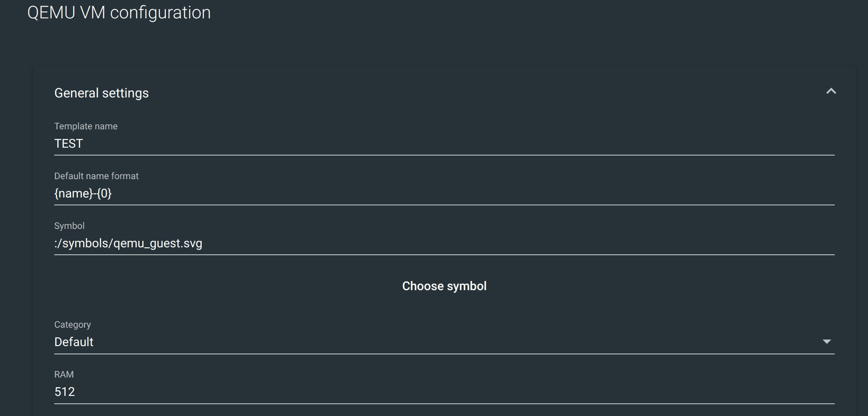Select the 512 RAM value
The image size is (868, 416).
(x=64, y=392)
